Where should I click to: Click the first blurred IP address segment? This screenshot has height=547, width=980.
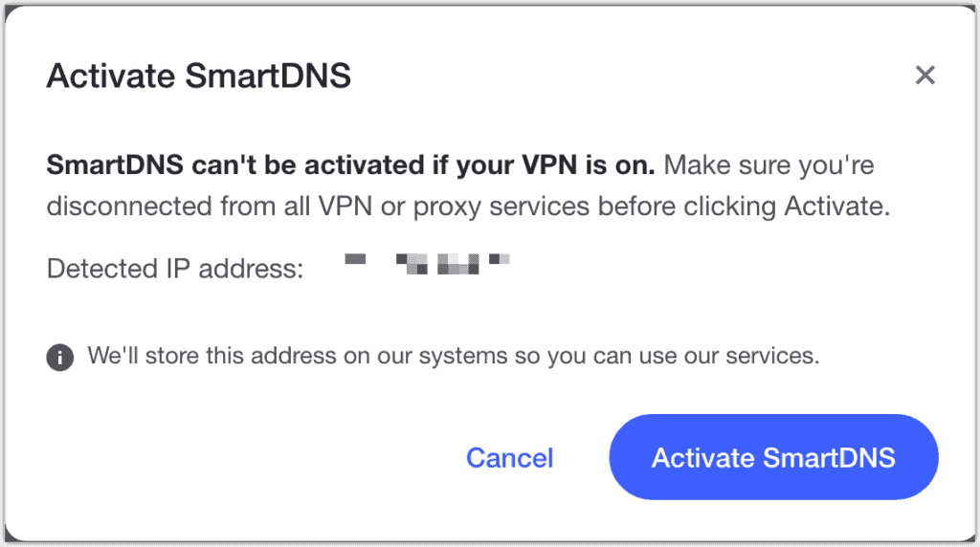[356, 259]
